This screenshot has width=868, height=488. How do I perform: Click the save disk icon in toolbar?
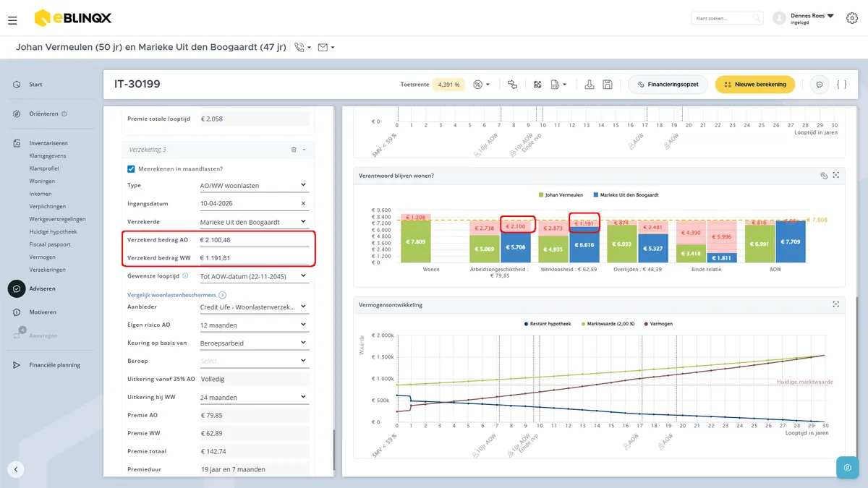coord(608,85)
